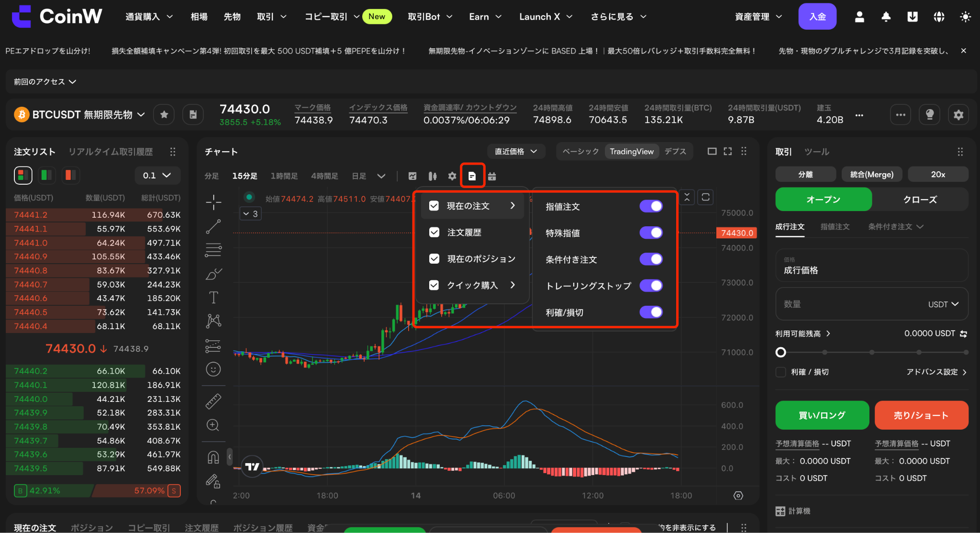Click the 分離 margin mode button

(x=805, y=174)
